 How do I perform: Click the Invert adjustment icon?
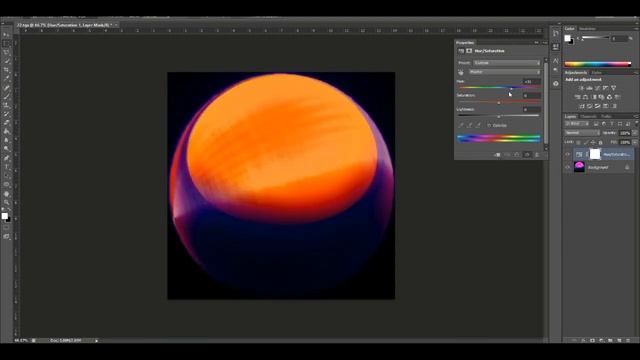click(x=581, y=106)
